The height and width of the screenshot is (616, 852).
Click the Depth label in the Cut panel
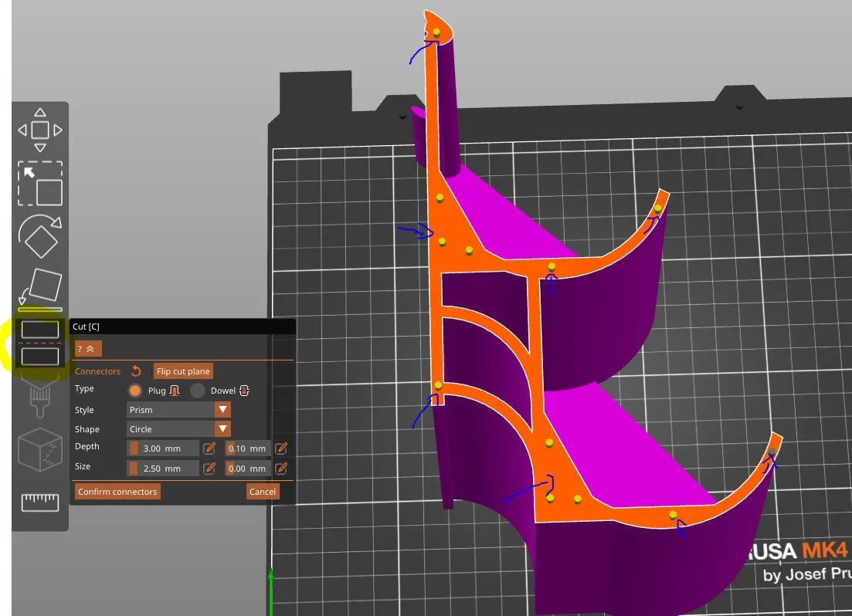pos(87,446)
